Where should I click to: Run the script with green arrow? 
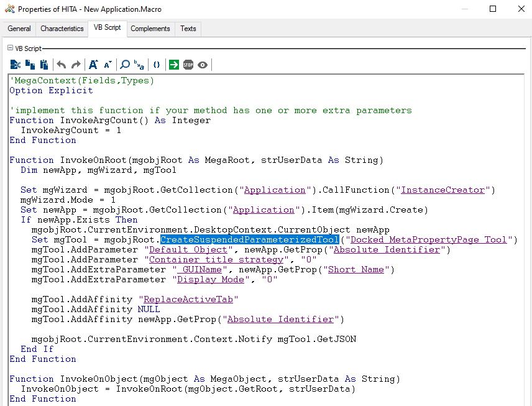[x=174, y=65]
